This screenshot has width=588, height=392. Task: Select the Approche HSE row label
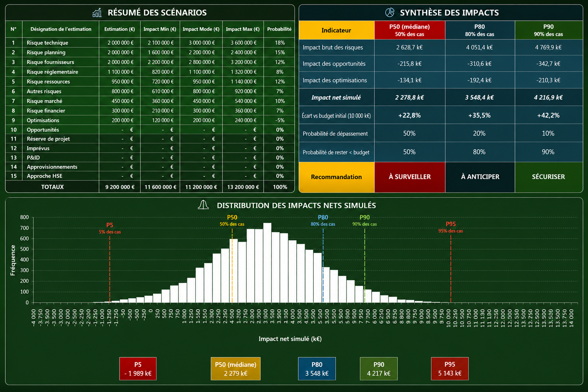44,176
